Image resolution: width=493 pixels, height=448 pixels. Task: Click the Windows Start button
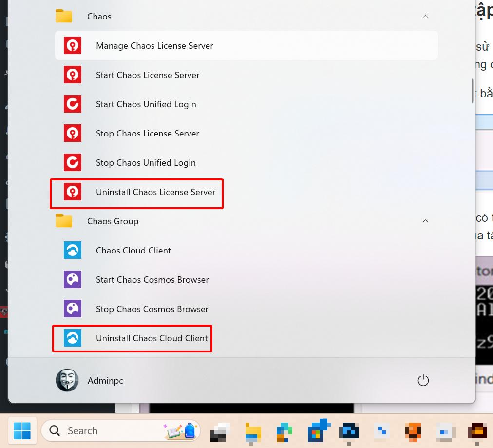[x=22, y=431]
